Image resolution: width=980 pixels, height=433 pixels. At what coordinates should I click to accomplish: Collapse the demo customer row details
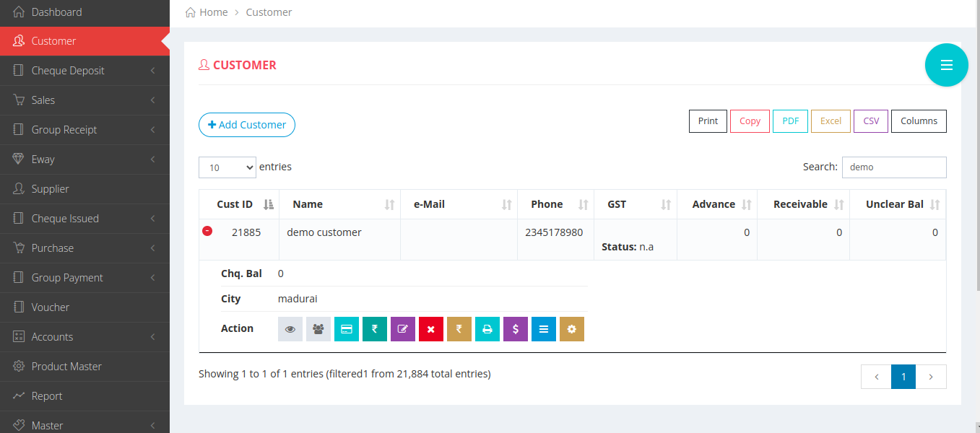tap(207, 231)
